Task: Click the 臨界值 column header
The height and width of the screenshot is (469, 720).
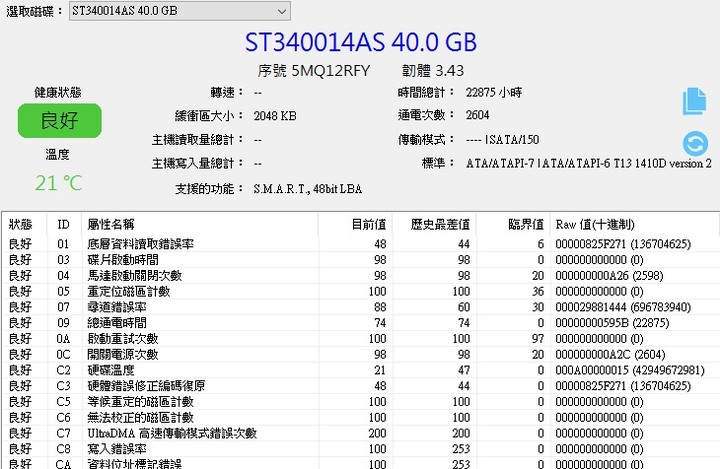Action: (526, 224)
